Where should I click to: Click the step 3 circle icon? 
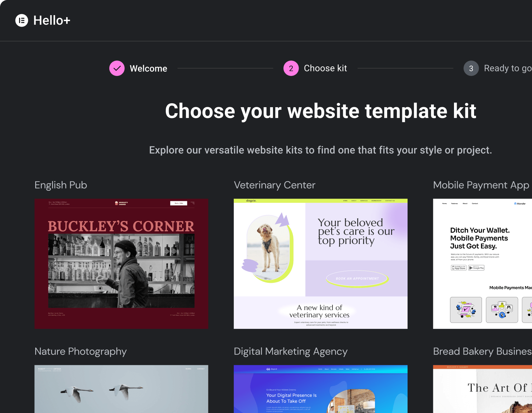[x=471, y=68]
